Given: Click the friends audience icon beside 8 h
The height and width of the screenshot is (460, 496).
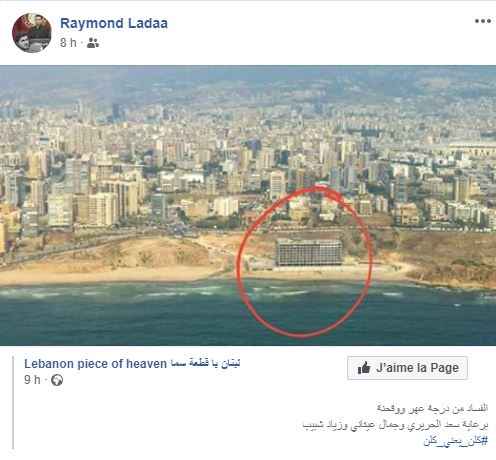Looking at the screenshot, I should (93, 43).
